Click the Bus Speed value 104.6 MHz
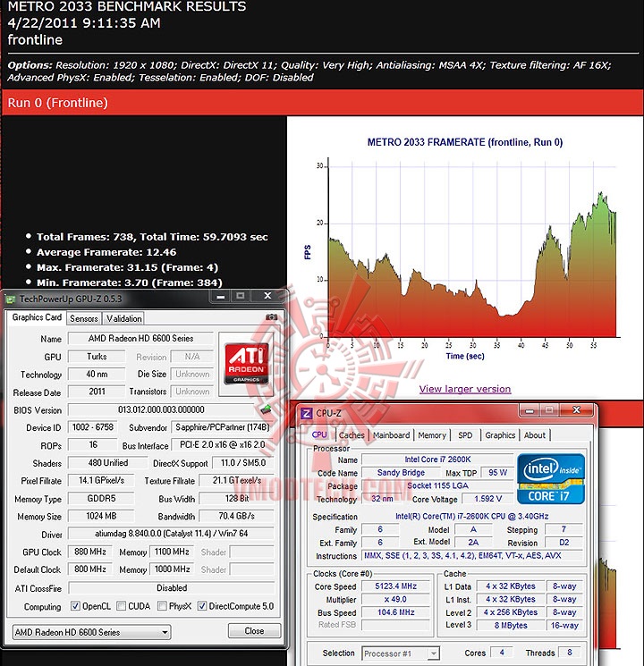The width and height of the screenshot is (644, 666). tap(395, 612)
